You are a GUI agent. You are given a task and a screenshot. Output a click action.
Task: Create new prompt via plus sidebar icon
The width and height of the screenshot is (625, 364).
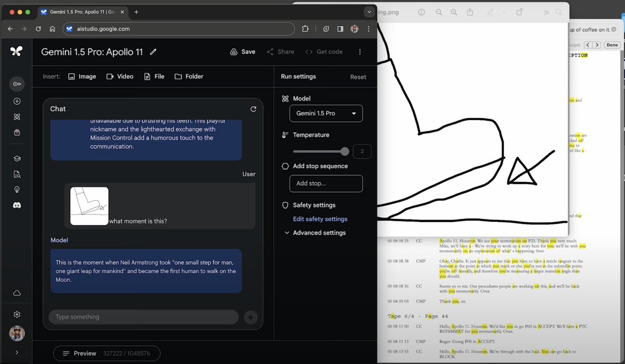coord(17,102)
